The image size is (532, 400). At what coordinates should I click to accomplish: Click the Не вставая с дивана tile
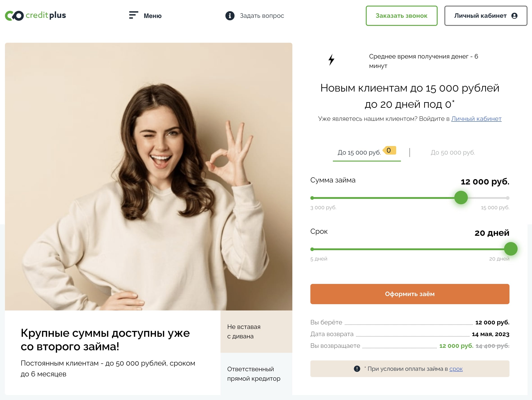(x=256, y=332)
